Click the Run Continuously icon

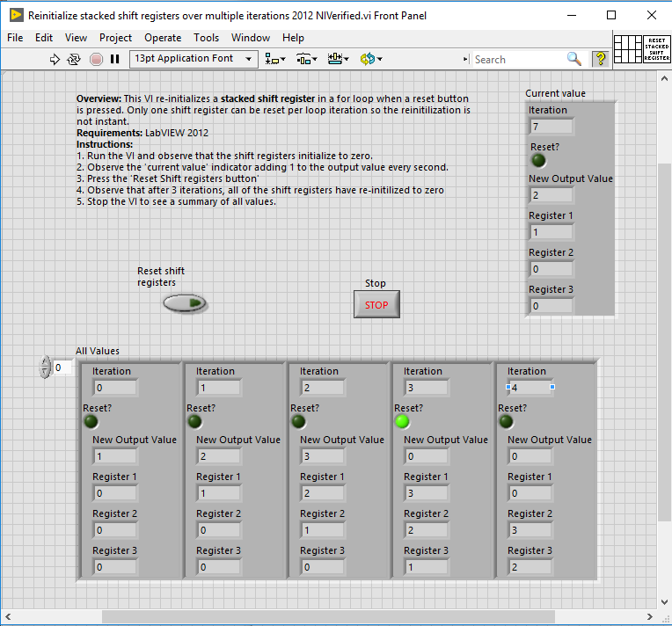75,59
